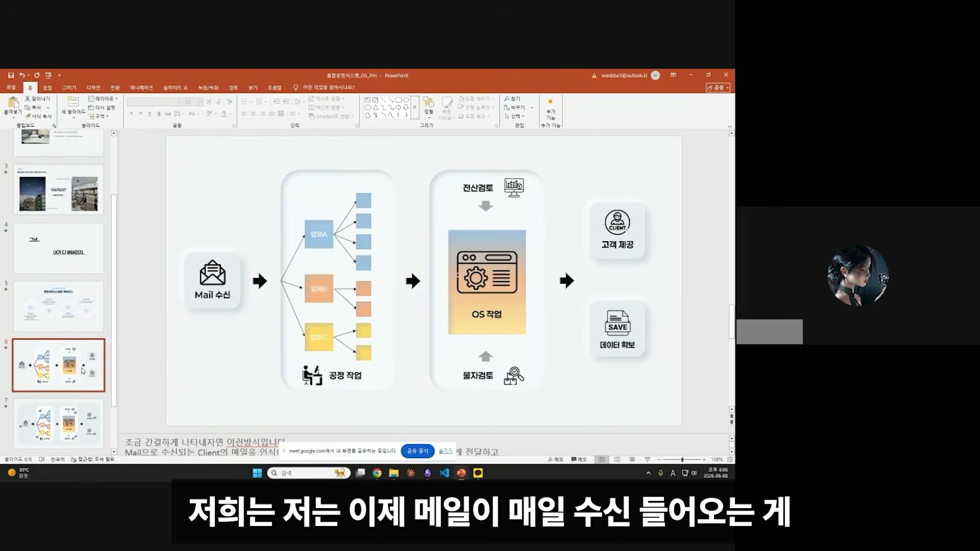The width and height of the screenshot is (980, 551).
Task: Toggle text shadow (S) formatting
Action: pyautogui.click(x=159, y=114)
